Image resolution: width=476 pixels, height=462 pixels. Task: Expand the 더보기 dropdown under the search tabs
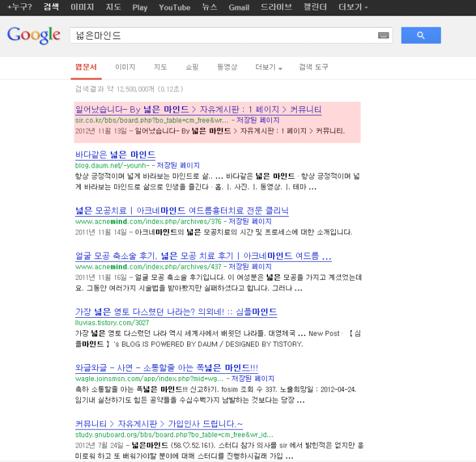[x=269, y=67]
